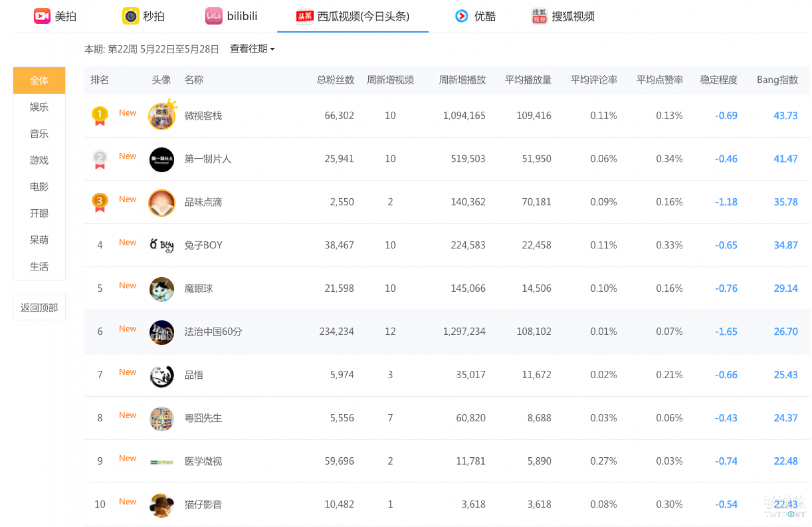Open 第一制片人 channel name link
Image resolution: width=812 pixels, height=527 pixels.
(x=208, y=159)
